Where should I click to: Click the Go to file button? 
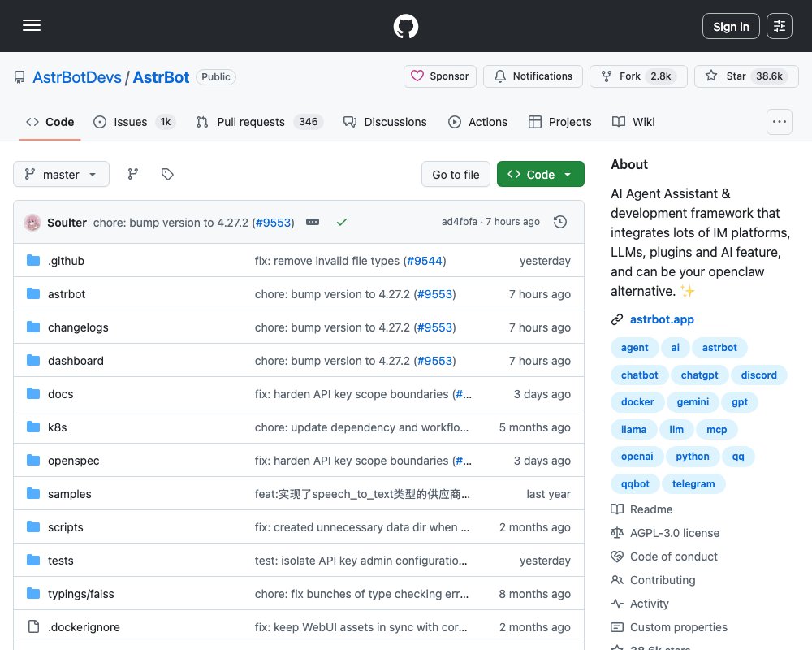point(456,175)
